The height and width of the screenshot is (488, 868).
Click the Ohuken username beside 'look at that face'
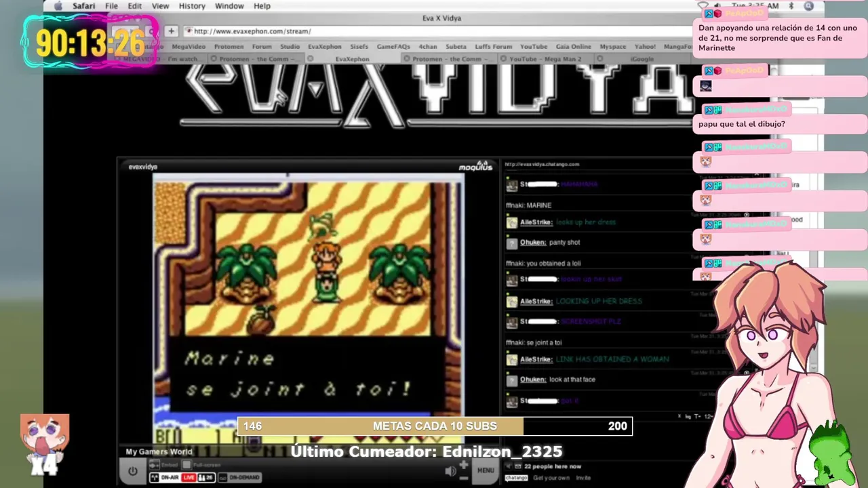[x=532, y=380]
